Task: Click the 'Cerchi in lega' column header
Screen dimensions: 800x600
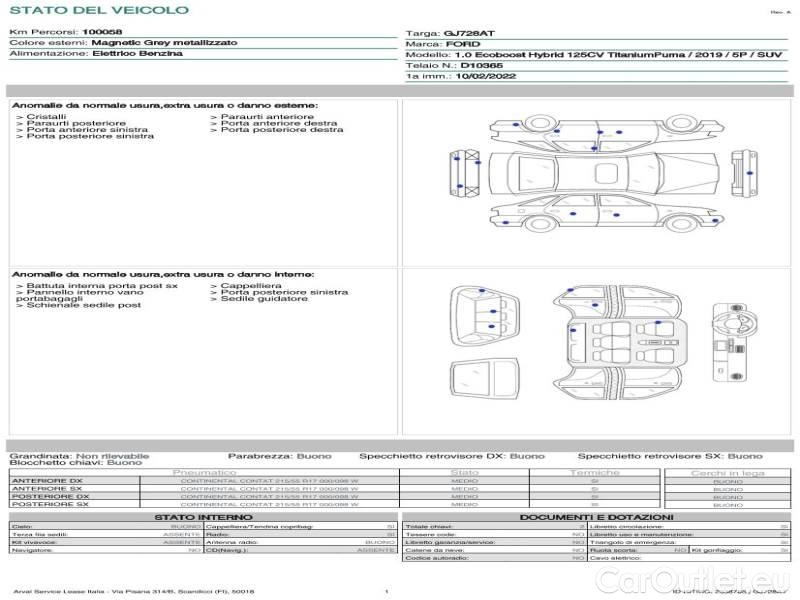Action: pyautogui.click(x=728, y=473)
